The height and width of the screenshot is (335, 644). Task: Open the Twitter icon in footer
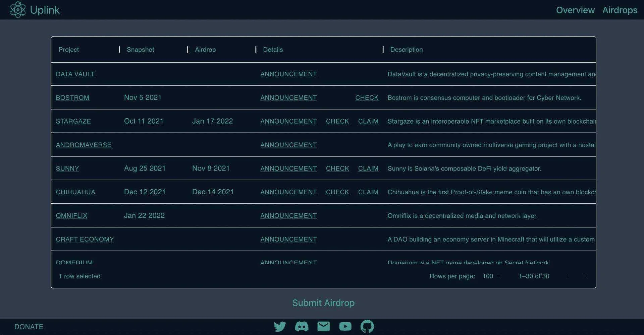(x=280, y=326)
